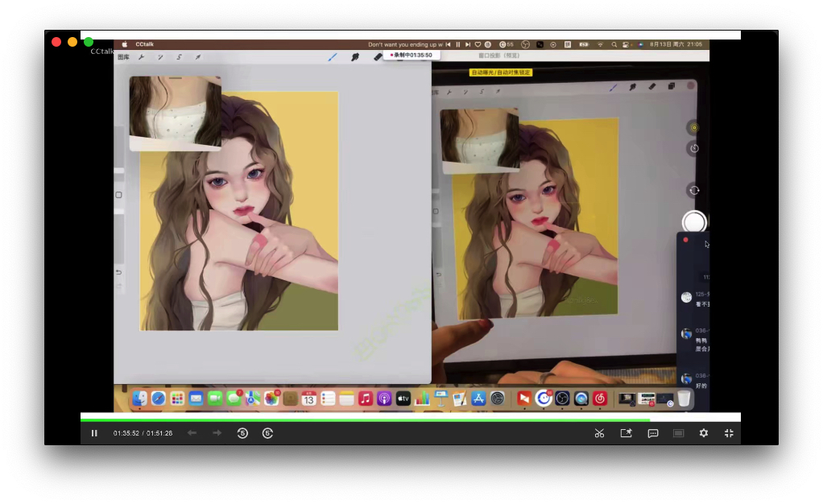The height and width of the screenshot is (504, 823).
Task: Click the white camera shutter button
Action: pyautogui.click(x=694, y=222)
